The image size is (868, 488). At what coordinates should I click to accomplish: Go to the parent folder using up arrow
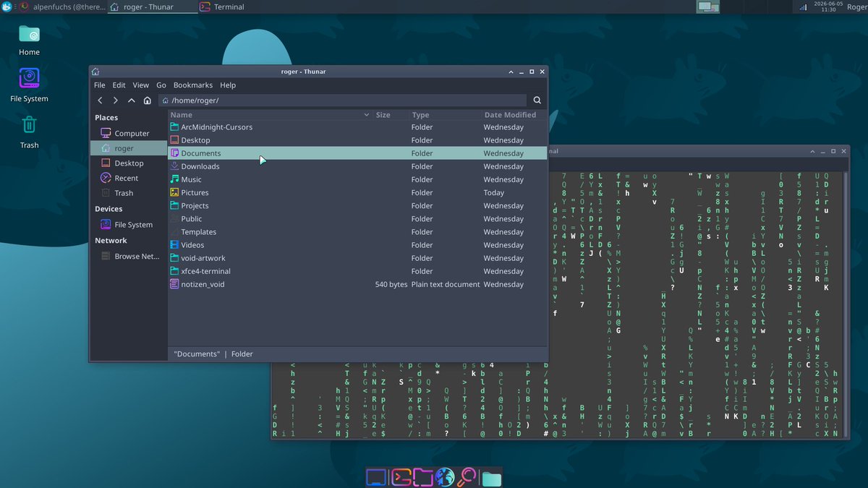[132, 100]
